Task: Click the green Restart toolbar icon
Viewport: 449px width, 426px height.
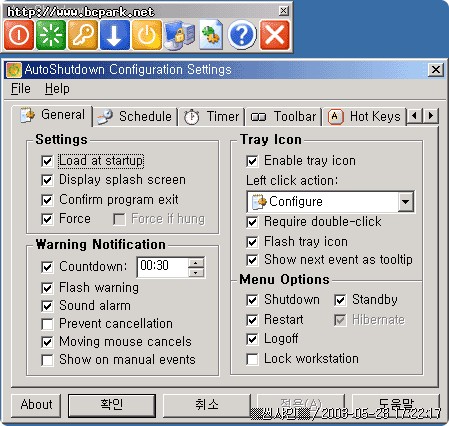Action: point(51,35)
